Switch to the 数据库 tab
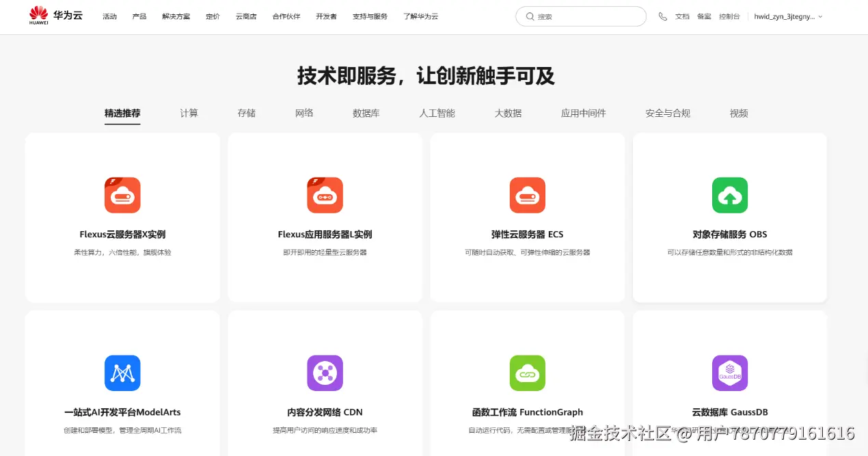 point(366,113)
